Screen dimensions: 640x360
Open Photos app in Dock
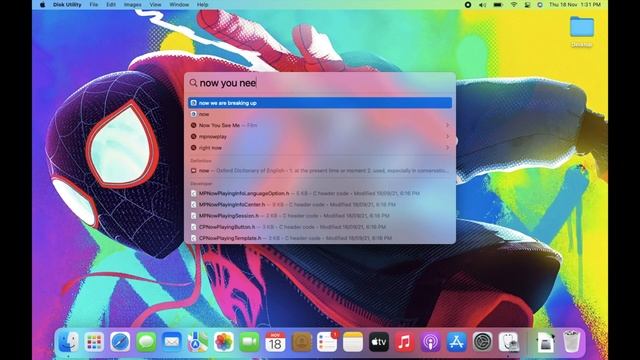(224, 342)
